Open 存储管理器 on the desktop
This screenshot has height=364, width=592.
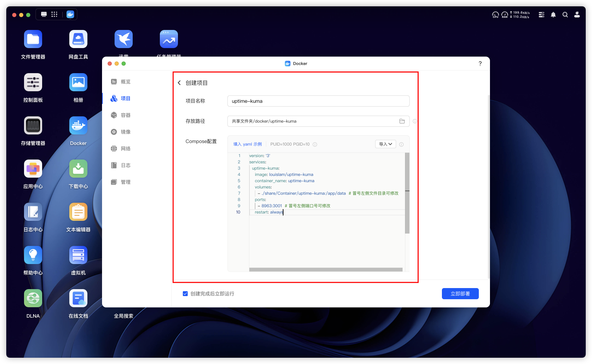pos(33,125)
